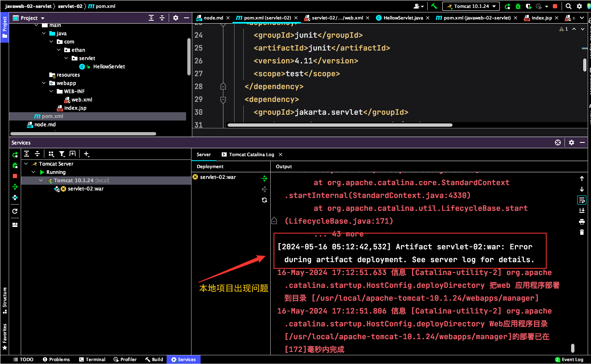Toggle scroll to end in output panel
The height and width of the screenshot is (364, 591).
582,211
